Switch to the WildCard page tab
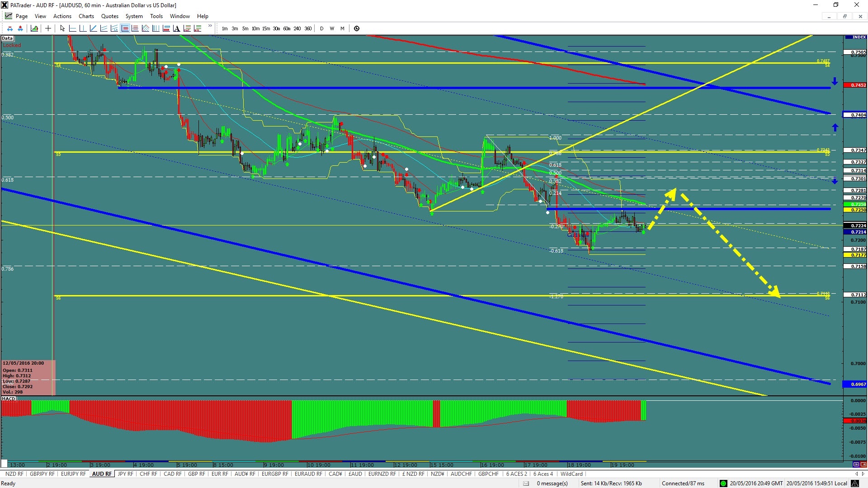Viewport: 868px width, 488px height. coord(571,474)
